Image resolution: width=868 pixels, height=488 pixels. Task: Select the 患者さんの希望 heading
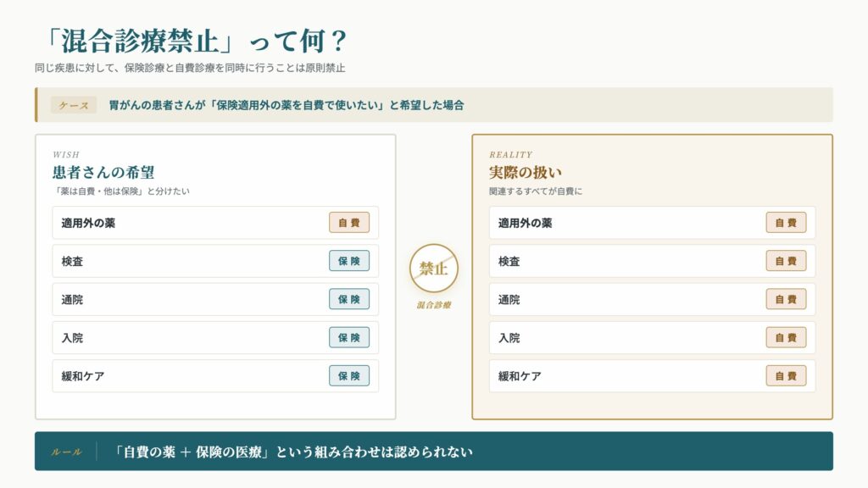pyautogui.click(x=103, y=172)
